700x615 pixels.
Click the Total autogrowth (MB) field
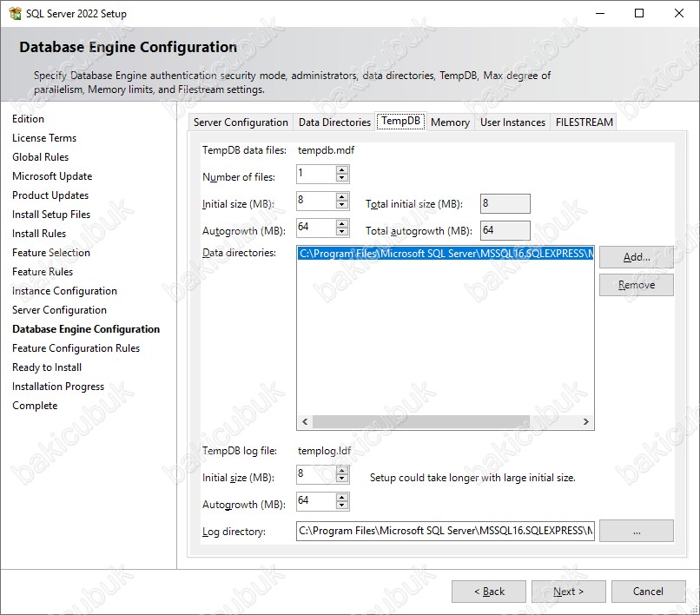[505, 230]
